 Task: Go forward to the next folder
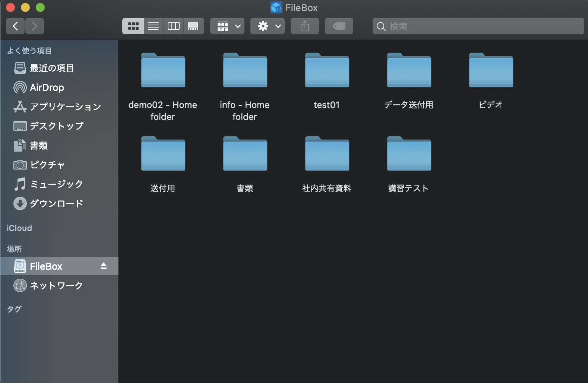(35, 26)
